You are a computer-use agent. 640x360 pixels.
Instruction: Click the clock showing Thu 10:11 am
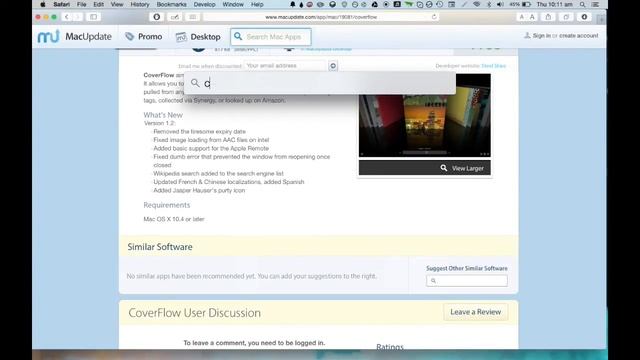coord(554,4)
